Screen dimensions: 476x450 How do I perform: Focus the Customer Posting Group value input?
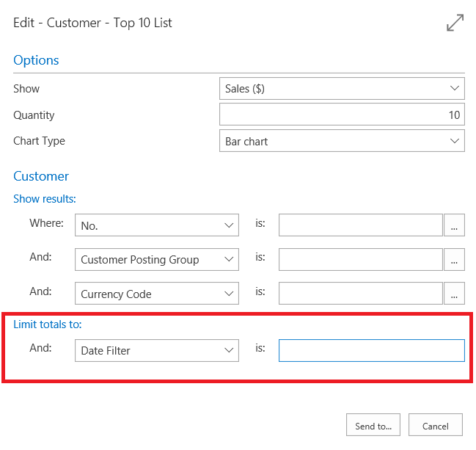click(x=360, y=260)
